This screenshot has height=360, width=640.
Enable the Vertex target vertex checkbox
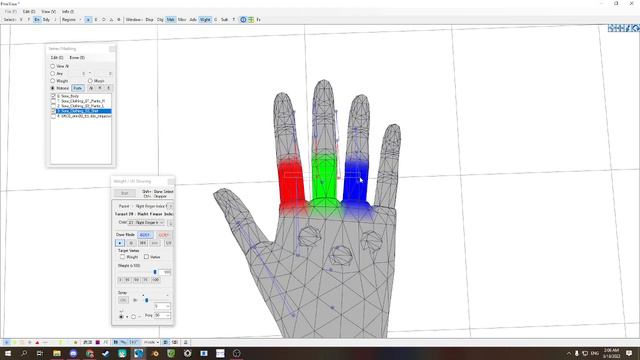pos(146,257)
